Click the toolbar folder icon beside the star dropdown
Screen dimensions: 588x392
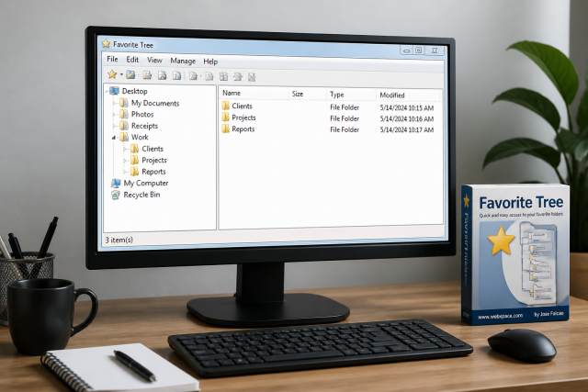130,74
